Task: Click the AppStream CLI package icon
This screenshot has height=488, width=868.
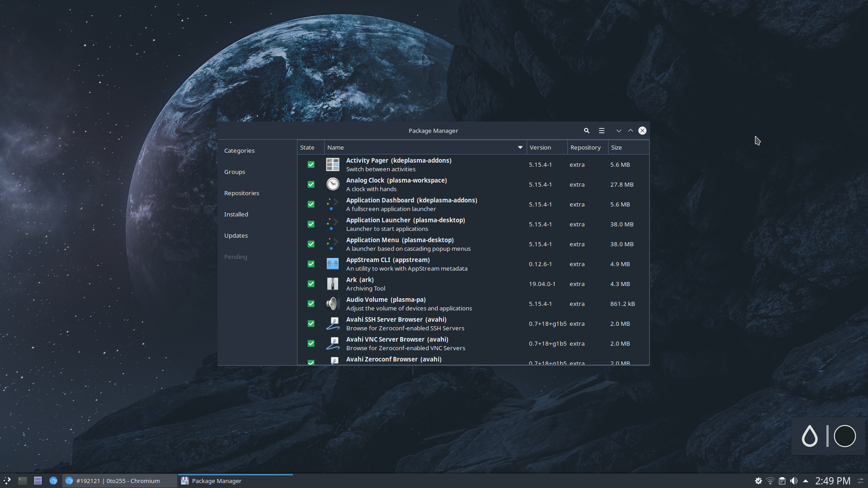Action: pyautogui.click(x=333, y=264)
